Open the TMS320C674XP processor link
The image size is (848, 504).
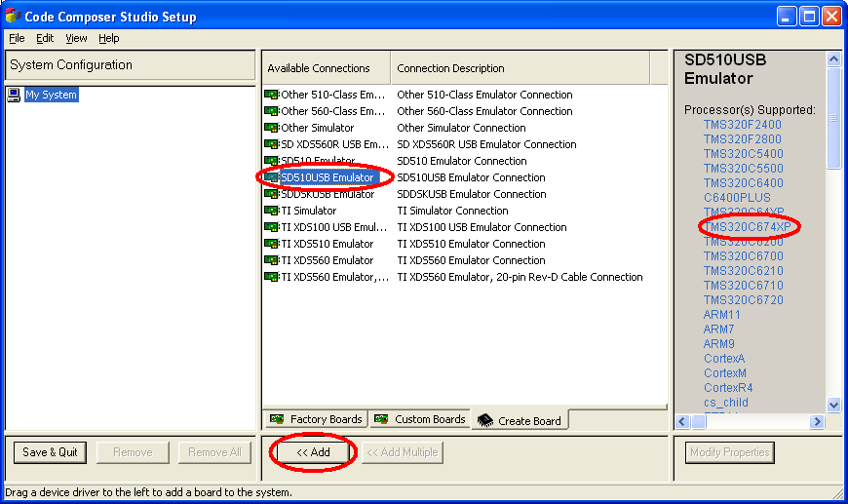tap(747, 226)
